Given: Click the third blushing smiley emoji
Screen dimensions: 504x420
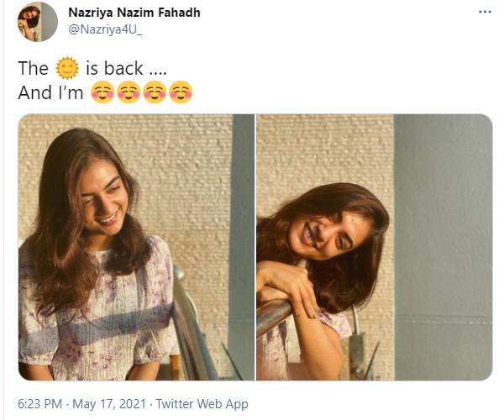Looking at the screenshot, I should click(x=155, y=92).
